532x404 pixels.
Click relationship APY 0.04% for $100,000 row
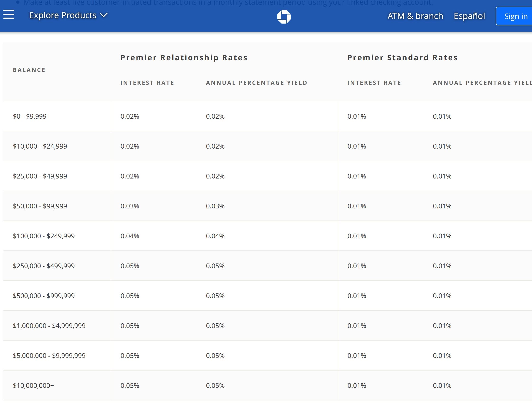tap(215, 236)
